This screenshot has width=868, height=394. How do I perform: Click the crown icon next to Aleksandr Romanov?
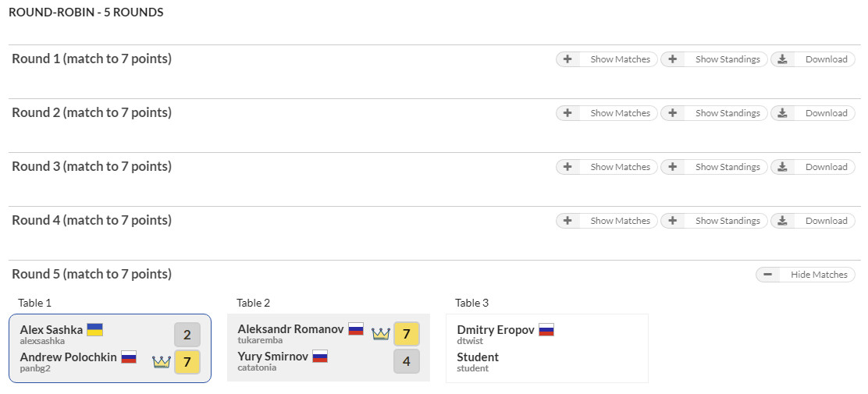(x=381, y=333)
